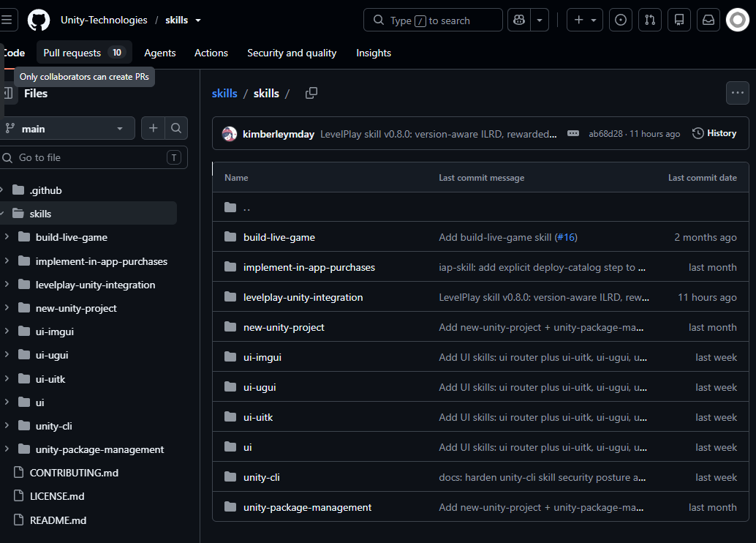Open the GitHub homepage logo
The image size is (756, 543).
tap(39, 20)
